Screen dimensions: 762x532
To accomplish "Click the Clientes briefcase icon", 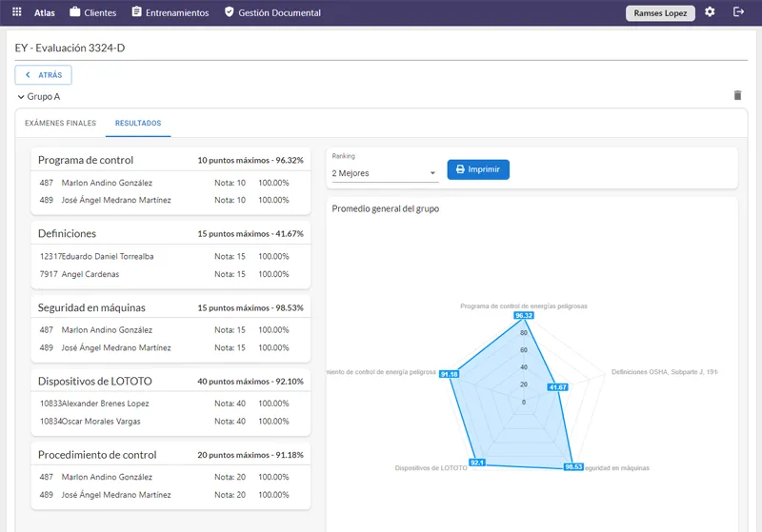I will (x=75, y=12).
